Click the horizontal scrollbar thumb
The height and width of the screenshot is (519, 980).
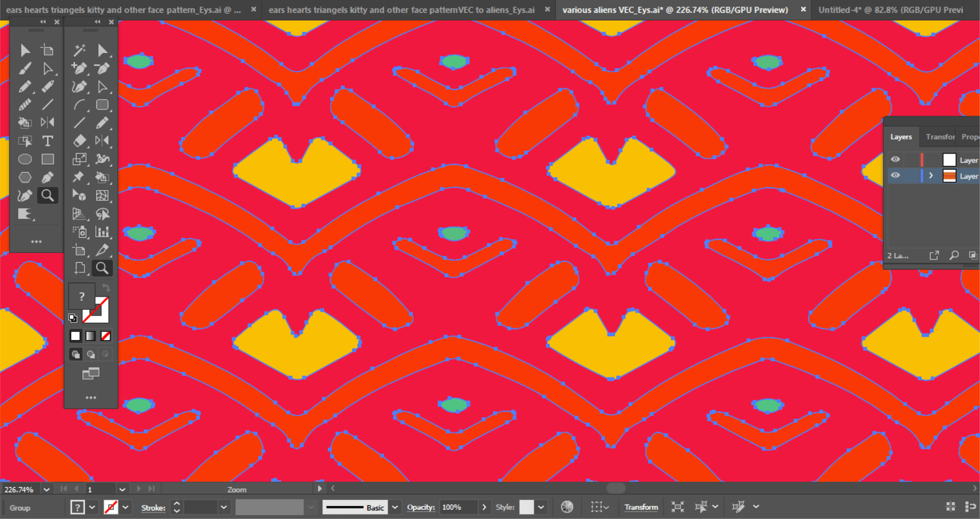615,488
